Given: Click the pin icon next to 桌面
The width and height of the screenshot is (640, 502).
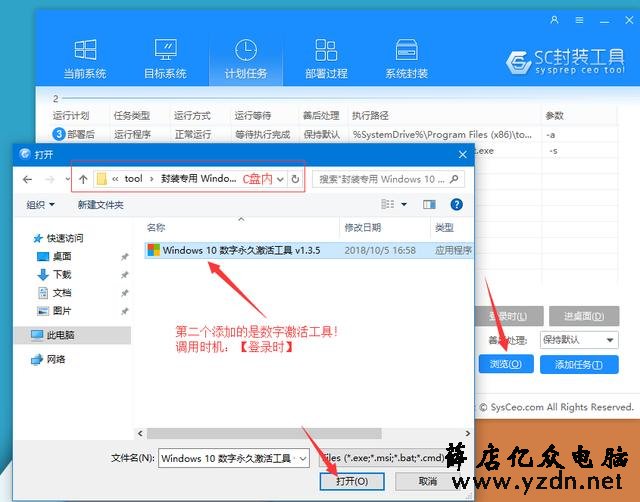Looking at the screenshot, I should click(x=125, y=257).
